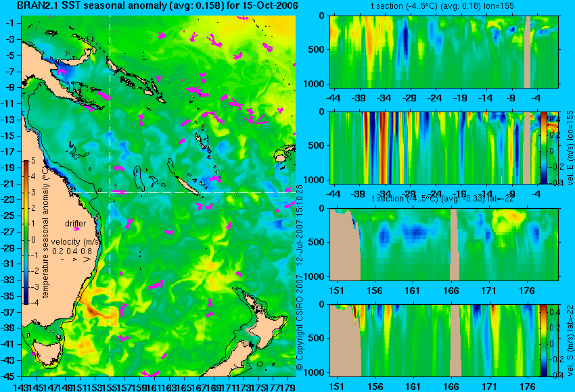The image size is (575, 392).
Task: Click '-9' on the top temperature section axis
Action: click(x=511, y=98)
